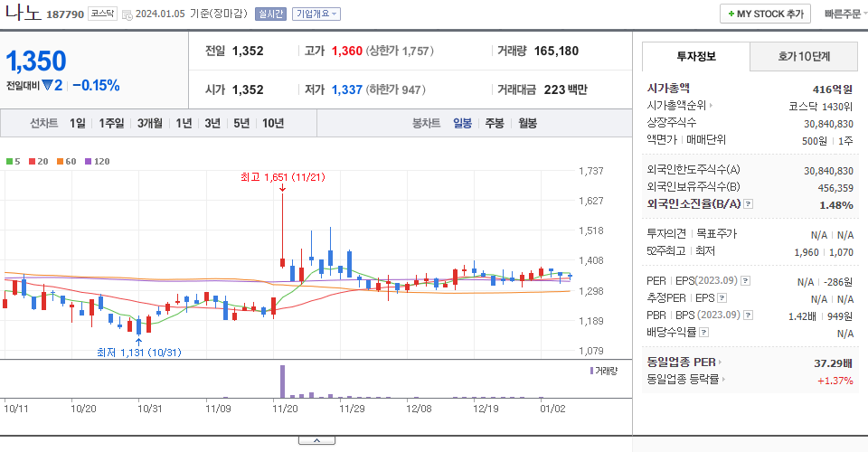The width and height of the screenshot is (868, 452).
Task: Click the 거래대금 value 223 백만
Action: point(565,89)
